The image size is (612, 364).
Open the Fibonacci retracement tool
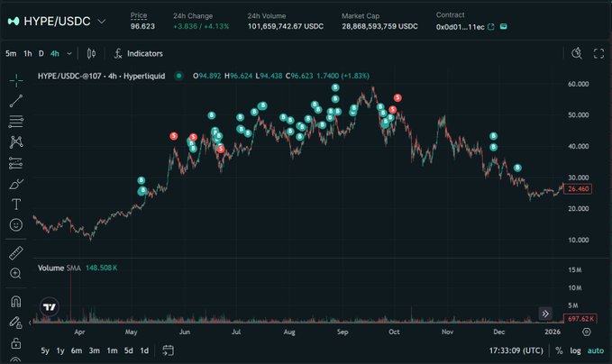pos(16,122)
